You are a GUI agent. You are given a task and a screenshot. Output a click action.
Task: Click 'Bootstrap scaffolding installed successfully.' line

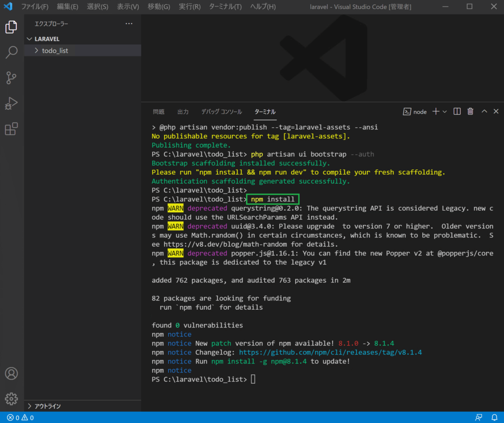tap(241, 163)
